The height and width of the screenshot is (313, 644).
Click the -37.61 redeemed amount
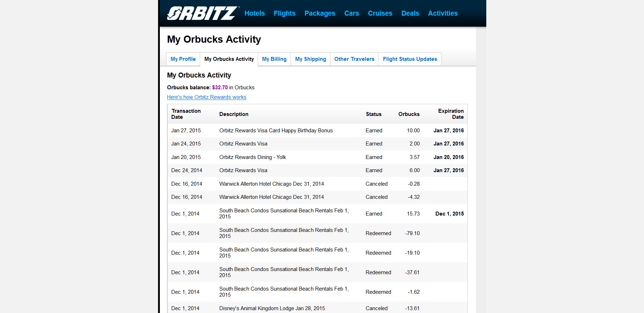pos(412,272)
